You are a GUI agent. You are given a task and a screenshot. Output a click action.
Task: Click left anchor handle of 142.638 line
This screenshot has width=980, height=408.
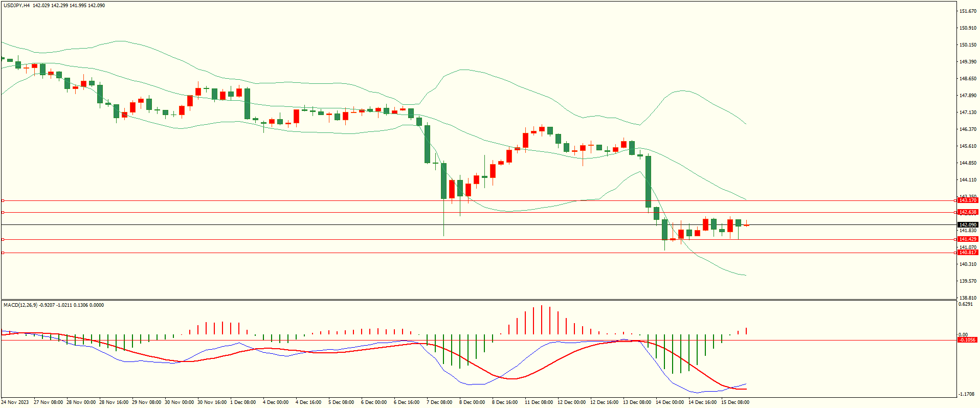point(3,212)
